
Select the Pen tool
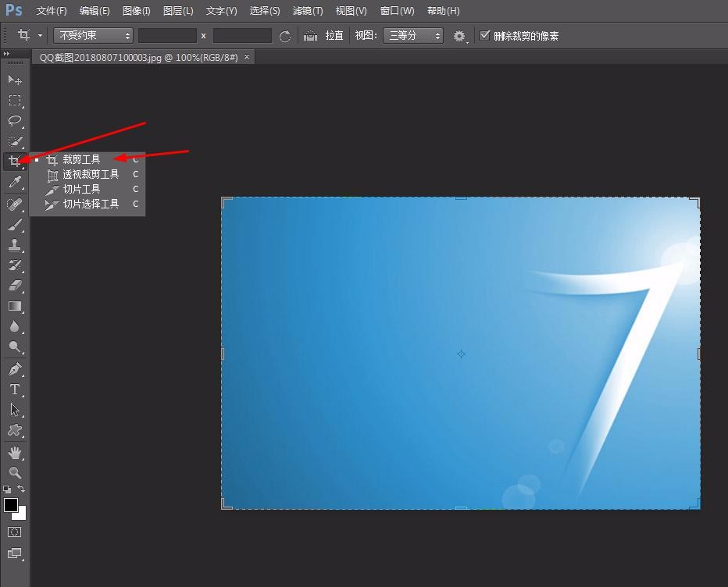click(x=14, y=369)
